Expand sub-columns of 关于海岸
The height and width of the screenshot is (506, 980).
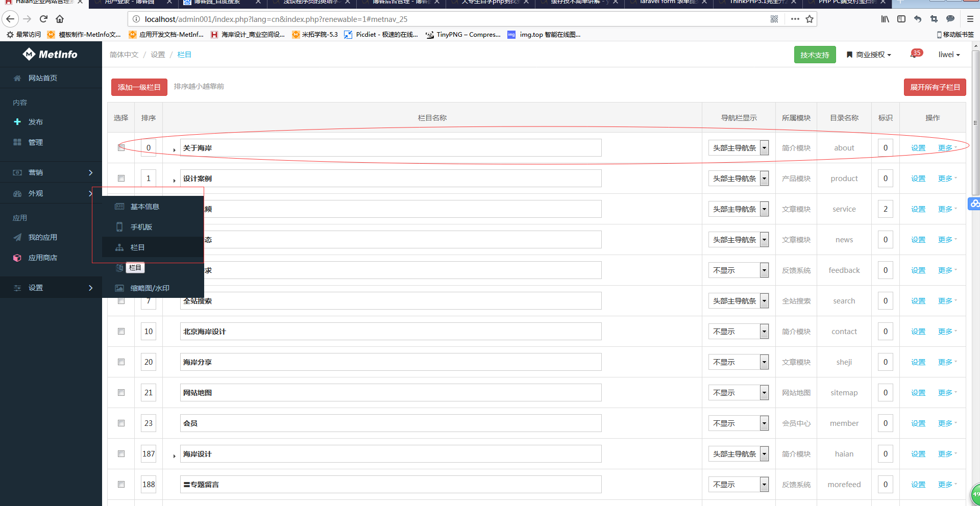pyautogui.click(x=174, y=150)
